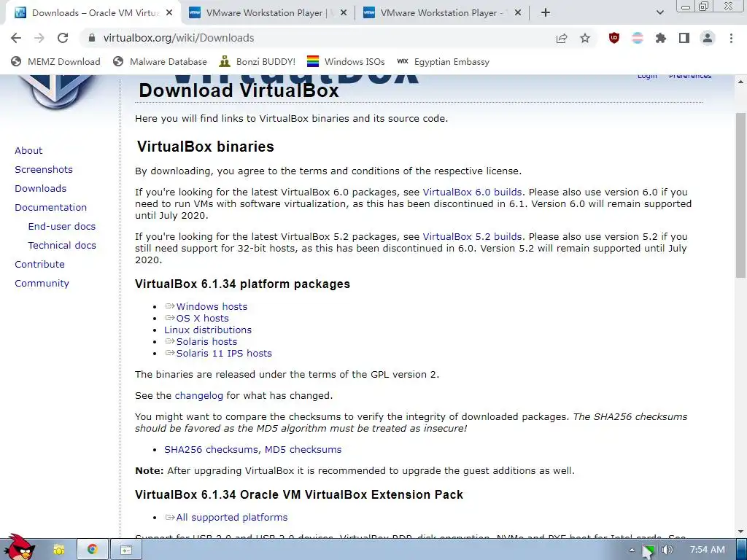Open the file explorer taskbar icon
This screenshot has height=560, width=747.
(x=58, y=550)
